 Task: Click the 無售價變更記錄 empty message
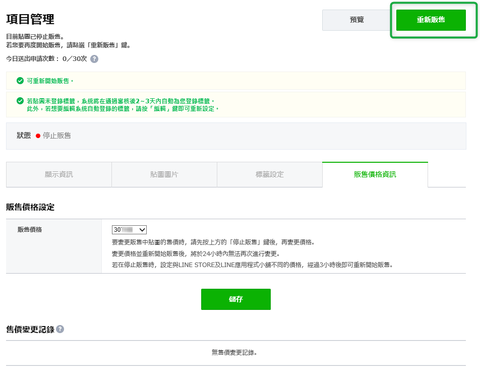point(234,352)
